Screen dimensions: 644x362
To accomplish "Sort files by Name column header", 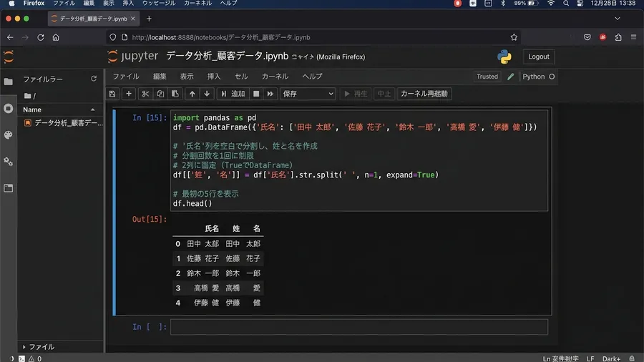I will pyautogui.click(x=59, y=110).
